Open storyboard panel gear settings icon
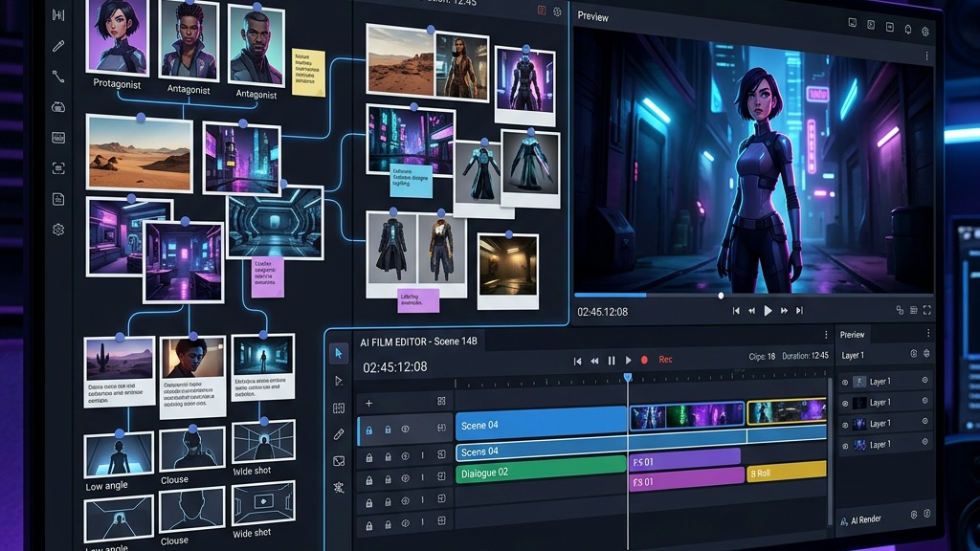 point(557,11)
